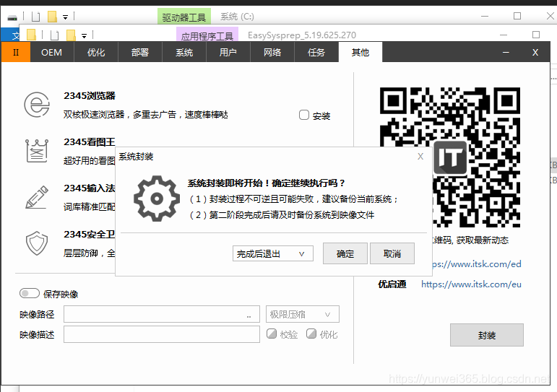Close the 系统封装 dialog with X

click(420, 157)
